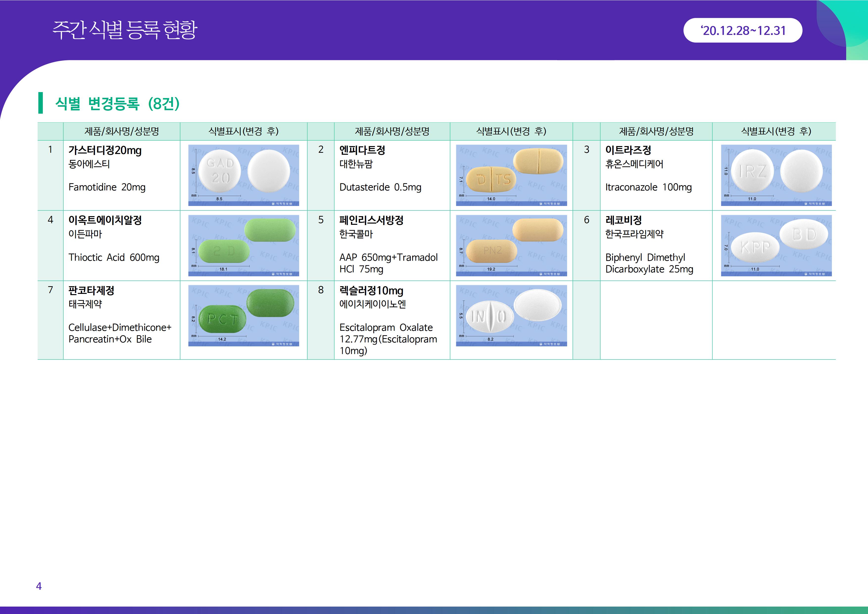The image size is (868, 614).
Task: Click the 주간 식별 등록 현황 page title
Action: [x=125, y=30]
